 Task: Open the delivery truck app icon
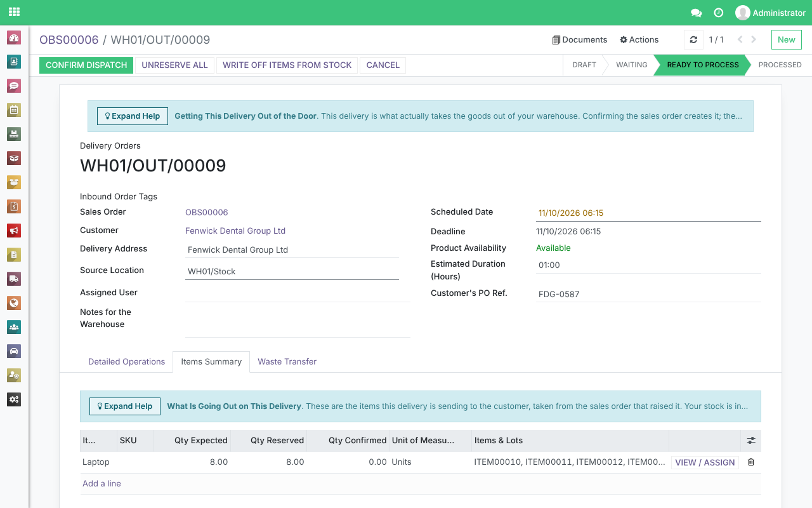coord(14,279)
